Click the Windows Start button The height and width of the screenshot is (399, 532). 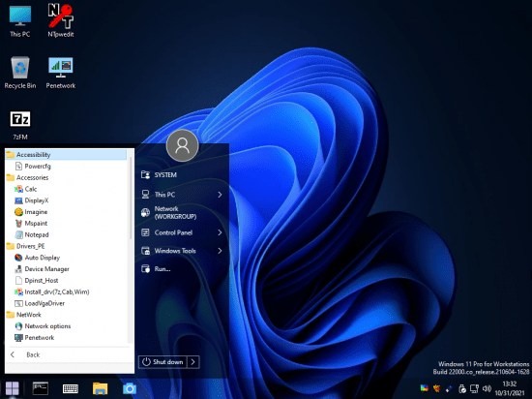(x=13, y=388)
